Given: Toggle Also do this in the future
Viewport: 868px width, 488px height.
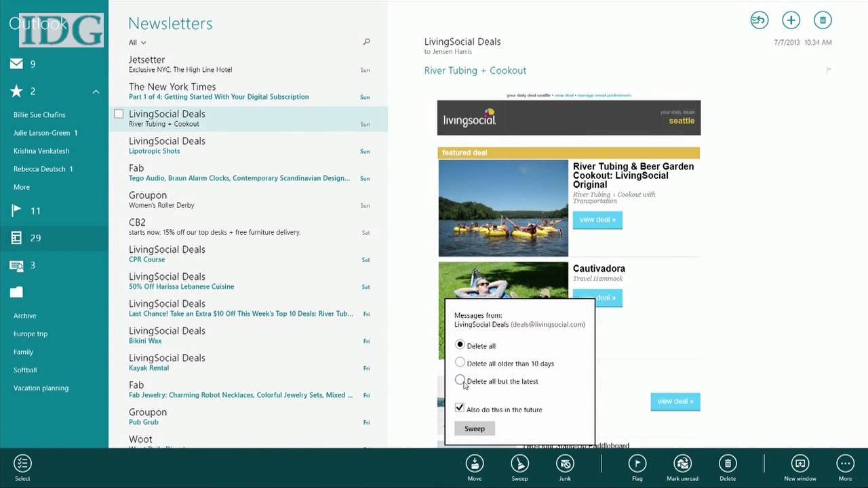Looking at the screenshot, I should click(x=460, y=408).
